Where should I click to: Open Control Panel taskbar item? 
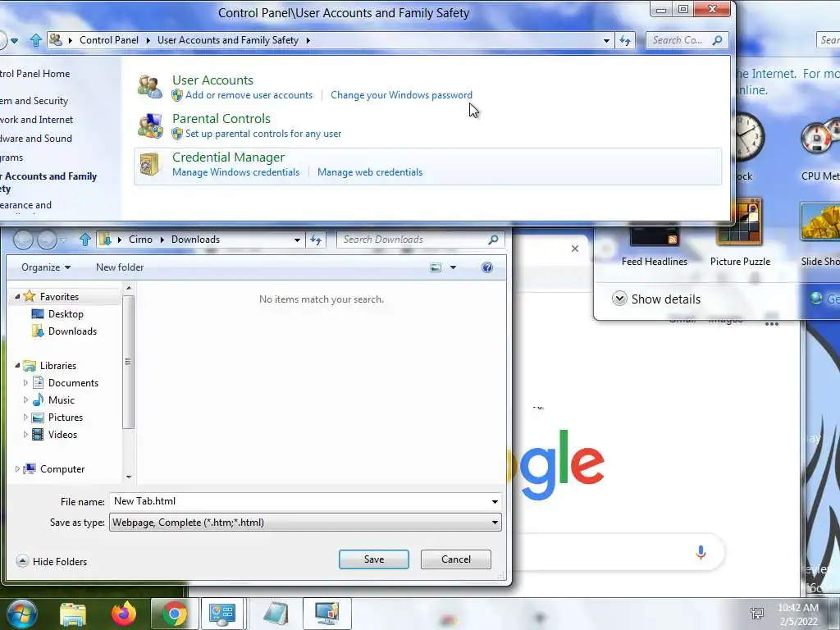tap(222, 614)
